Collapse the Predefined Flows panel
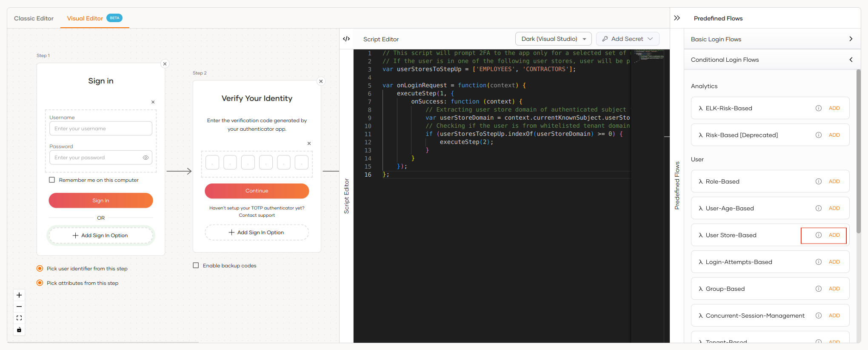Screen dimensions: 868x350 click(x=677, y=18)
